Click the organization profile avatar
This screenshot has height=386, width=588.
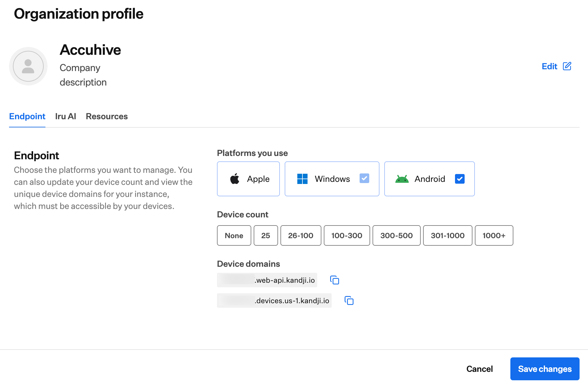tap(28, 66)
